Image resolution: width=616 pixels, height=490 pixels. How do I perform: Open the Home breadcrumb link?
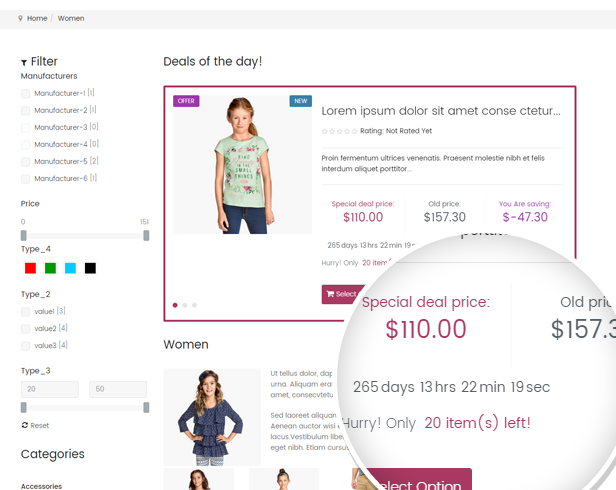[x=37, y=18]
